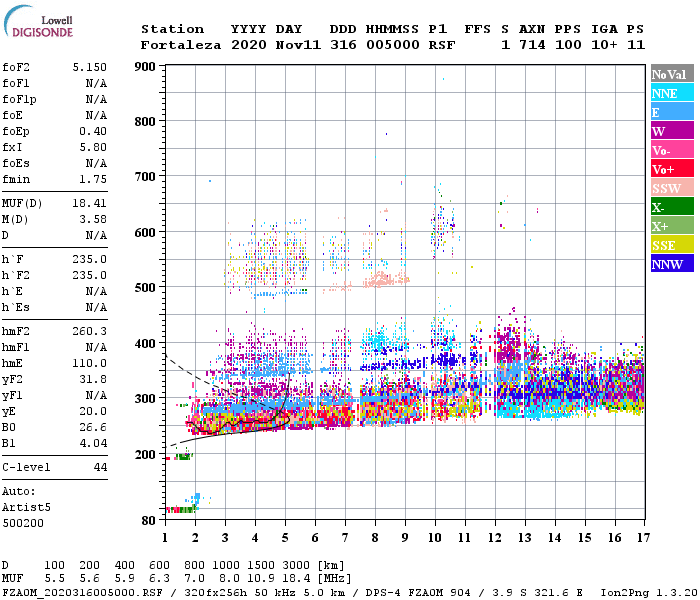Image resolution: width=700 pixels, height=600 pixels.
Task: Click the FZA0M_2020316005000.RSF filename
Action: point(83,592)
